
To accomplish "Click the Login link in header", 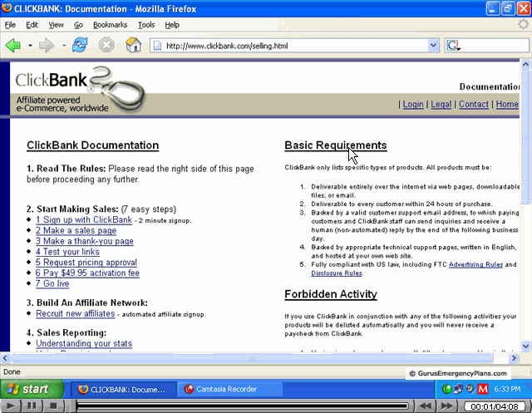I will tap(413, 104).
